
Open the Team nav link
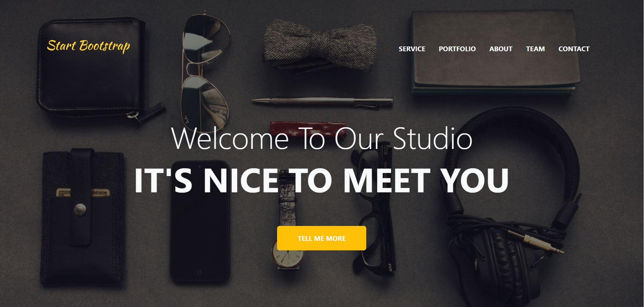(x=535, y=49)
